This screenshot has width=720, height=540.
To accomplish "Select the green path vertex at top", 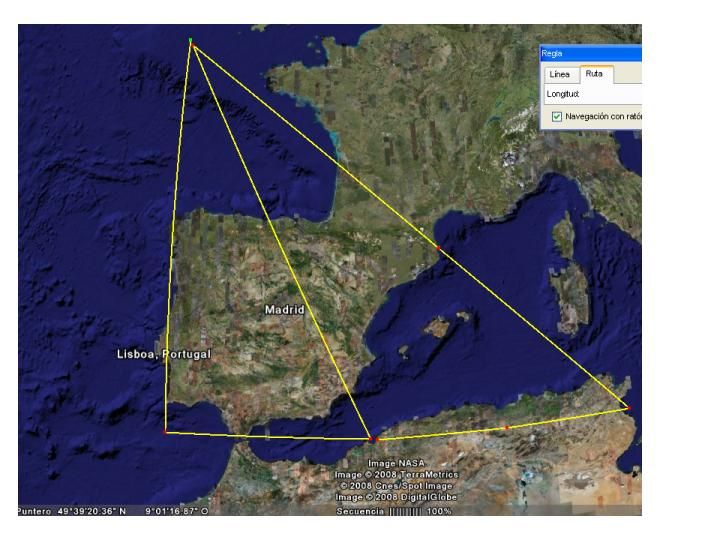I will pos(190,41).
